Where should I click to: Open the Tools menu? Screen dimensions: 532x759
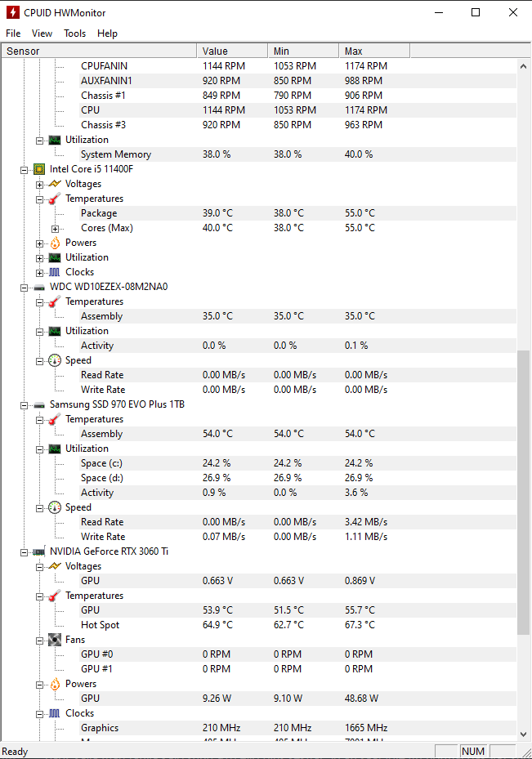coord(75,33)
